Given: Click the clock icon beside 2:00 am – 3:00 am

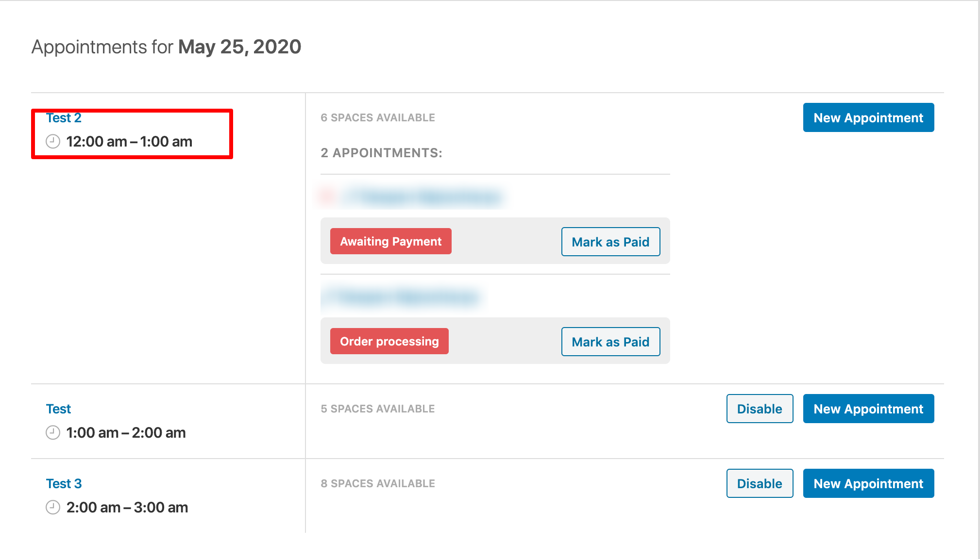Looking at the screenshot, I should point(52,508).
